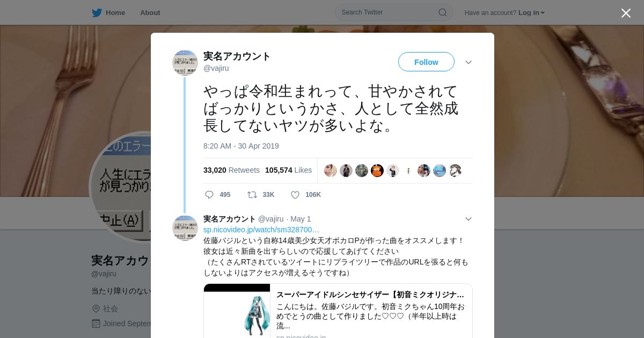Click the Twitter bird Home icon

(97, 13)
